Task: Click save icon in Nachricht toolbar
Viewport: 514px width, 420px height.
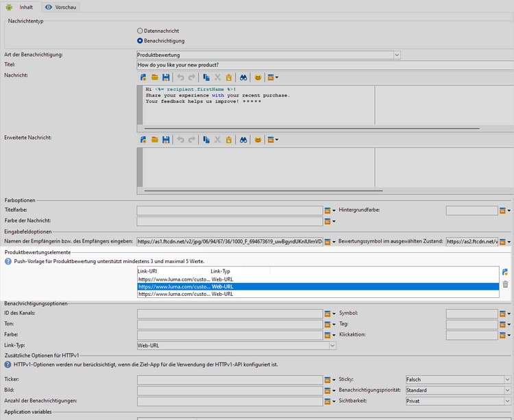Action: pos(167,77)
